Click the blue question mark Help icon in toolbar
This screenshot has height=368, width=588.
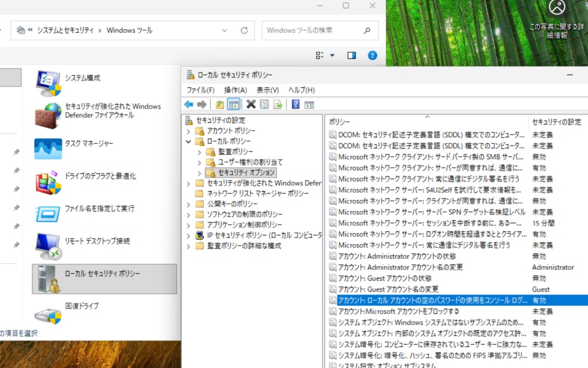(x=295, y=104)
